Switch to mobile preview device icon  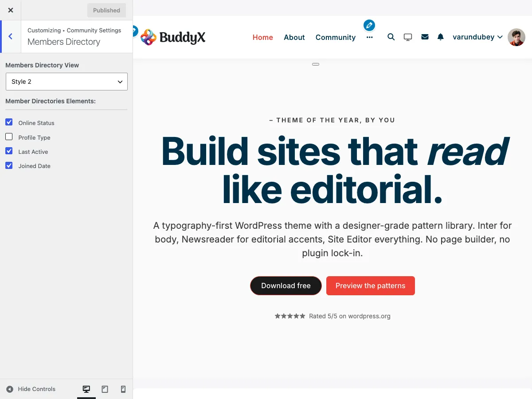tap(123, 389)
